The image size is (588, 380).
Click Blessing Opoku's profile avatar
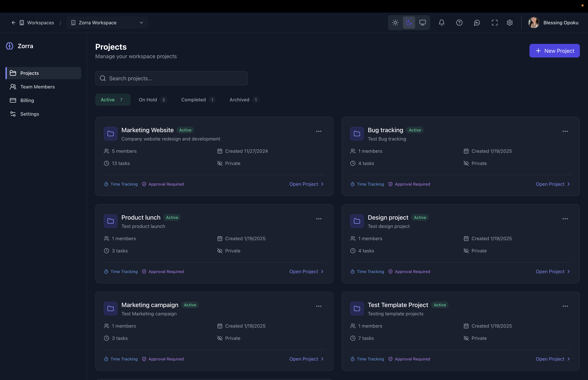[533, 23]
